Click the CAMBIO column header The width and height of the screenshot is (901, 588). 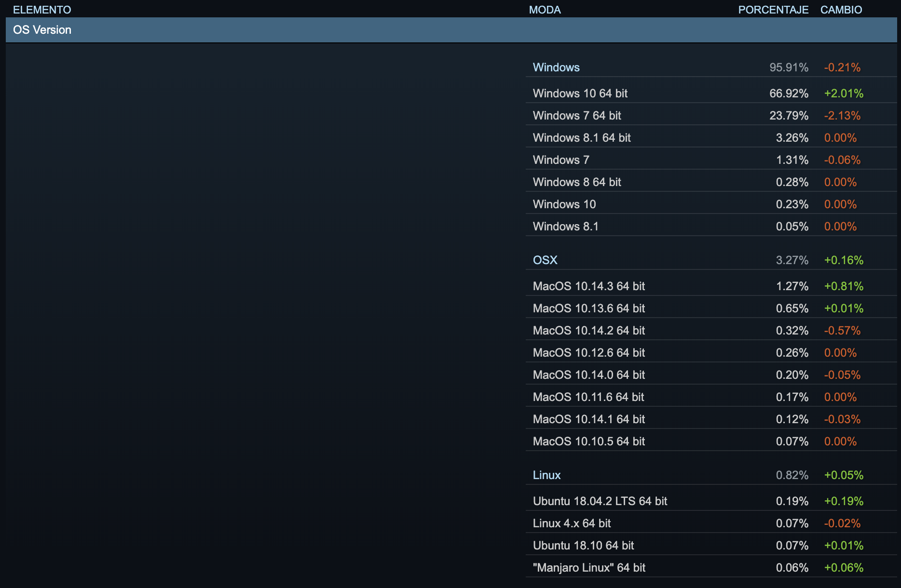[x=841, y=10]
